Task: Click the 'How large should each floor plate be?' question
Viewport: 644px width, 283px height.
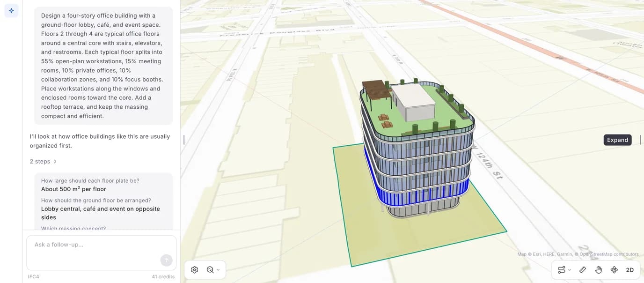Action: click(90, 181)
